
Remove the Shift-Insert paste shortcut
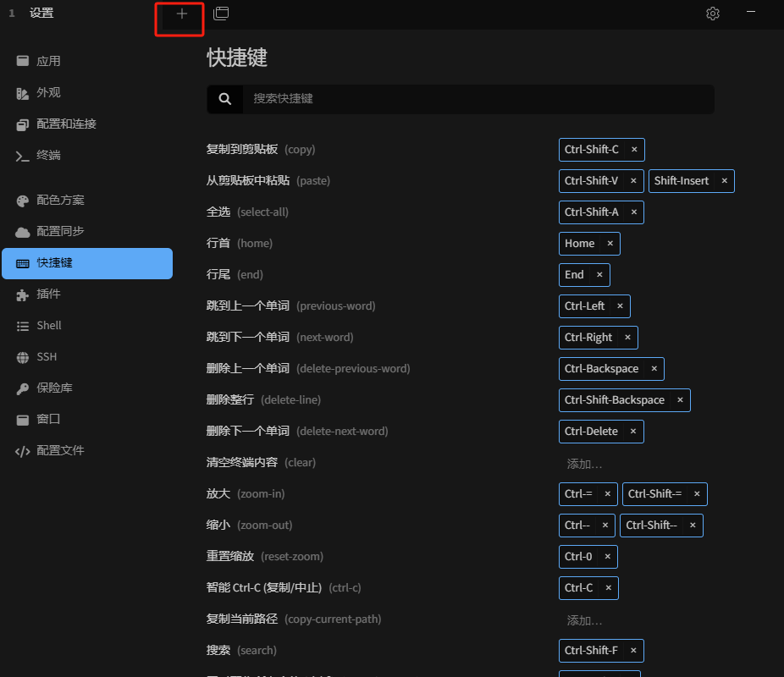tap(724, 181)
